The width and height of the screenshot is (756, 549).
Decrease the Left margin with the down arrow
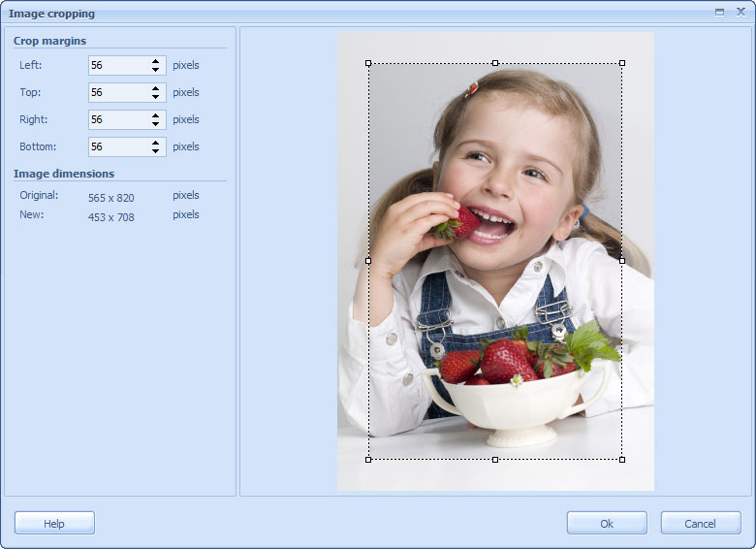tap(155, 70)
